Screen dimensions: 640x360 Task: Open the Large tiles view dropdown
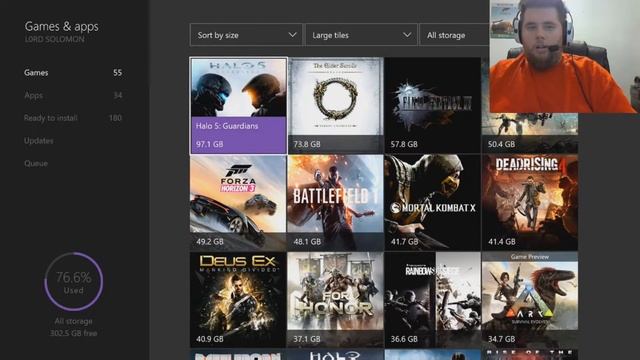pyautogui.click(x=361, y=35)
